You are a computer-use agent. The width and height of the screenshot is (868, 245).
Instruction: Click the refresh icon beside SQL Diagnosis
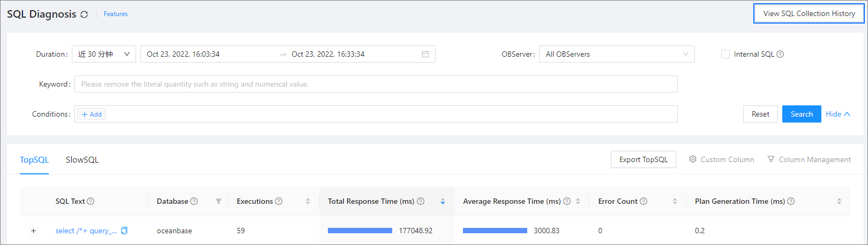(84, 14)
